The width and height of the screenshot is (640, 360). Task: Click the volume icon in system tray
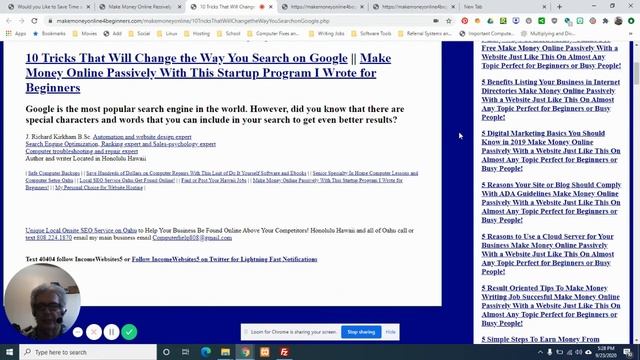click(578, 352)
